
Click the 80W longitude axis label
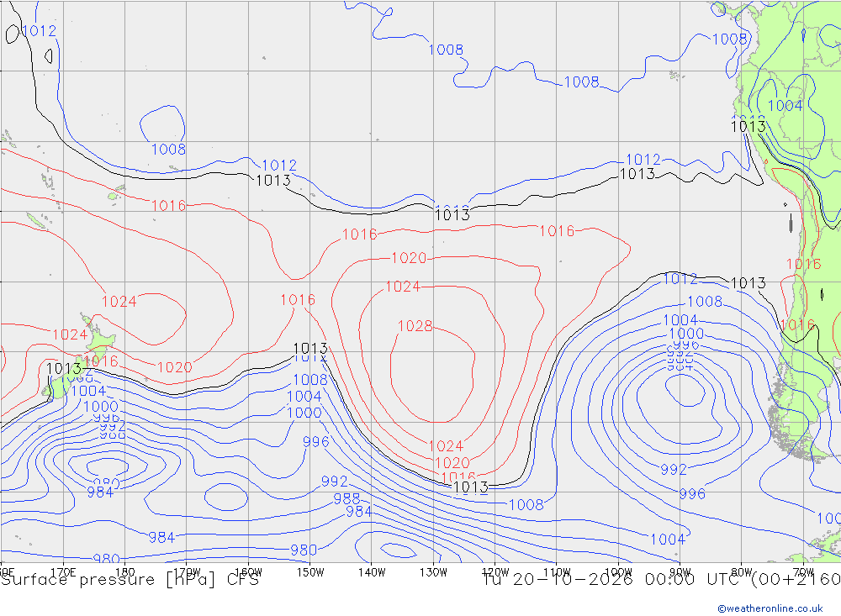(x=742, y=572)
